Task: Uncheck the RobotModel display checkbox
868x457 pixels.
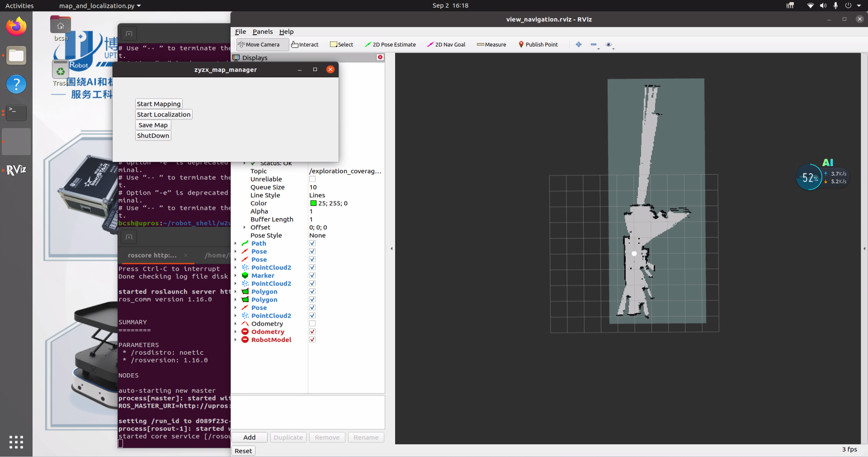Action: coord(312,340)
